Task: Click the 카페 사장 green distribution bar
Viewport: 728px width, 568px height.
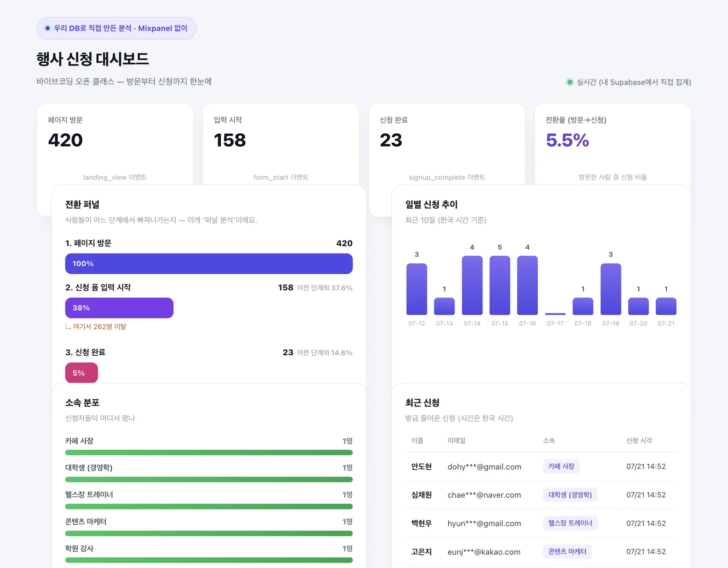Action: pos(209,452)
